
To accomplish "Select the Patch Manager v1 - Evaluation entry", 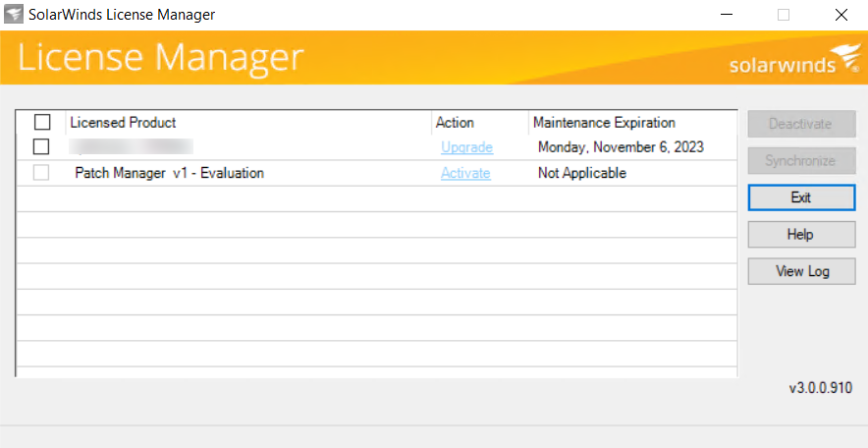I will pyautogui.click(x=169, y=173).
